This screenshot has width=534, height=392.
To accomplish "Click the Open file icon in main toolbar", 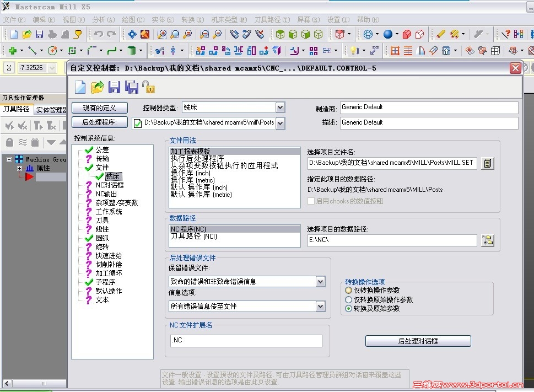I will click(x=27, y=34).
